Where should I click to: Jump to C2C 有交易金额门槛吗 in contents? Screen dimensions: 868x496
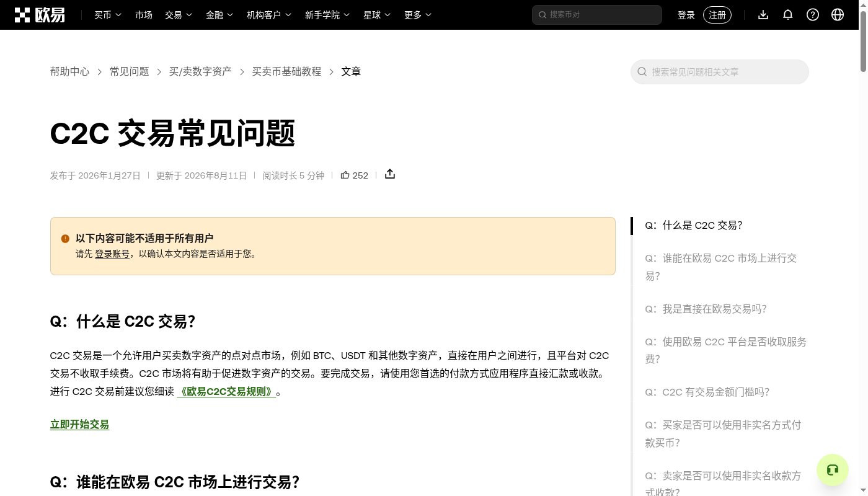(x=707, y=392)
